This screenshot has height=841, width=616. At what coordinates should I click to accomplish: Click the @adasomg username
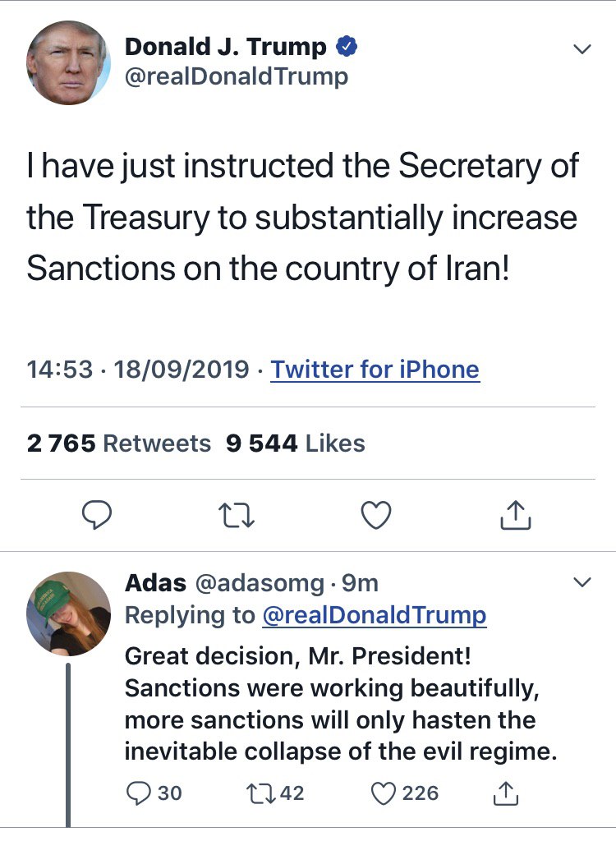coord(259,583)
